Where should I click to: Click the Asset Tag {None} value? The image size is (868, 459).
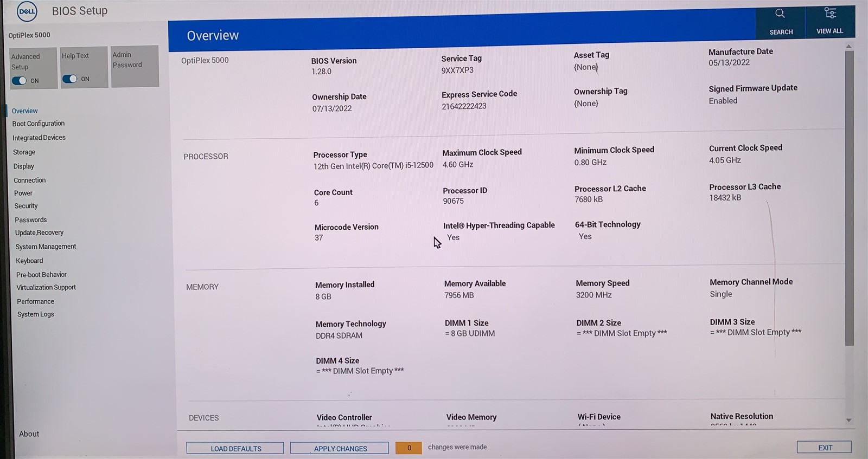[x=586, y=67]
